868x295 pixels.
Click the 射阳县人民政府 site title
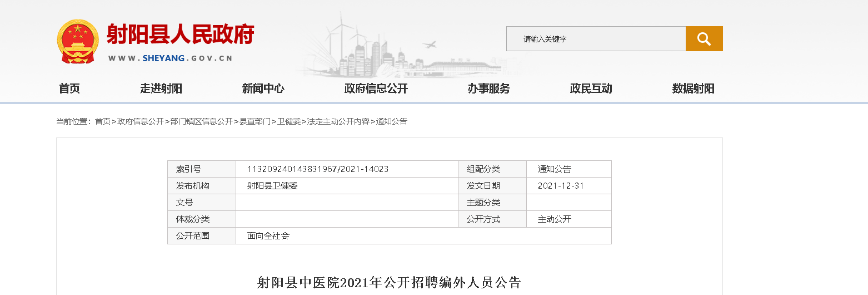click(x=180, y=35)
